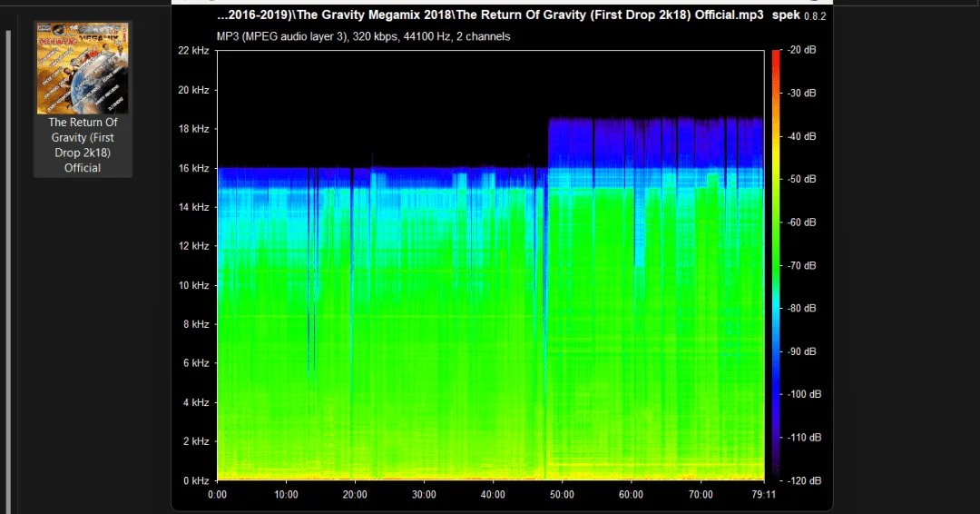
Task: Click the 30:00 time axis label
Action: point(425,495)
